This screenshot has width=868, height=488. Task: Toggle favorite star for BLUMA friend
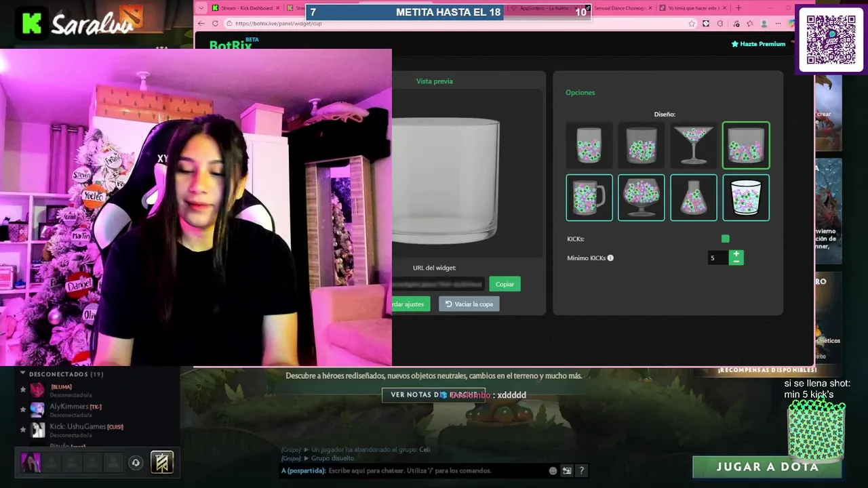coord(23,390)
